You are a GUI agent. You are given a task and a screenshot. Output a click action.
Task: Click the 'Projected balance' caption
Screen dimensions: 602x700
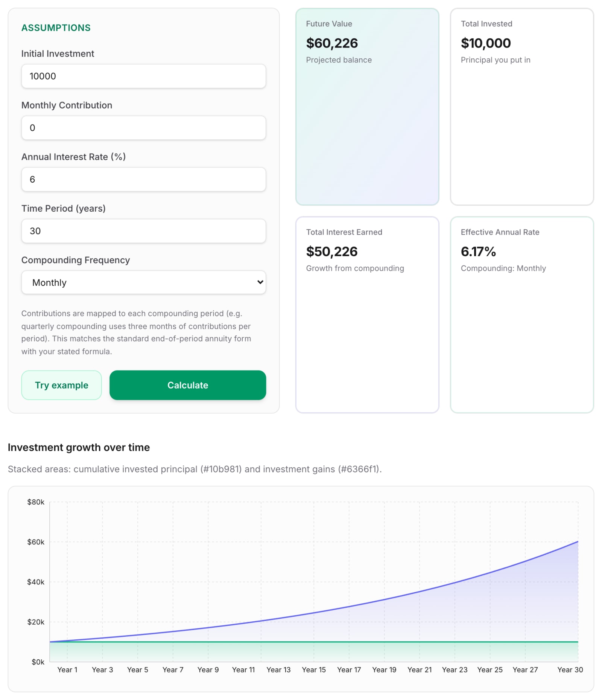click(339, 60)
